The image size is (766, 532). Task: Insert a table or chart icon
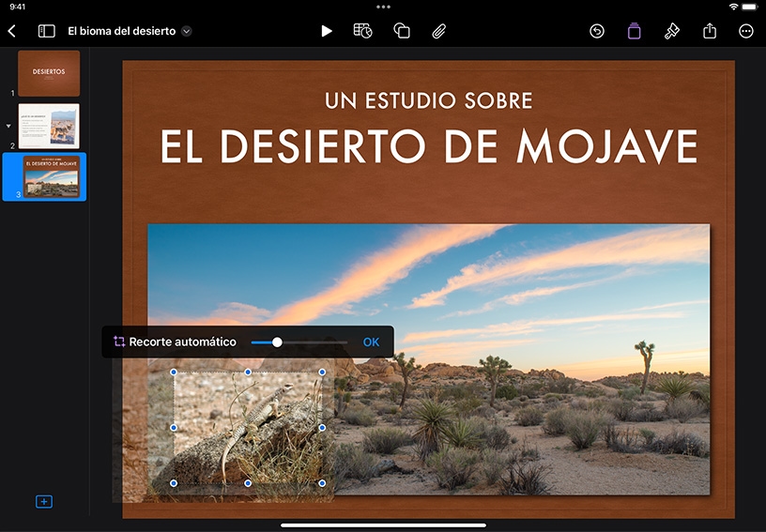point(362,31)
